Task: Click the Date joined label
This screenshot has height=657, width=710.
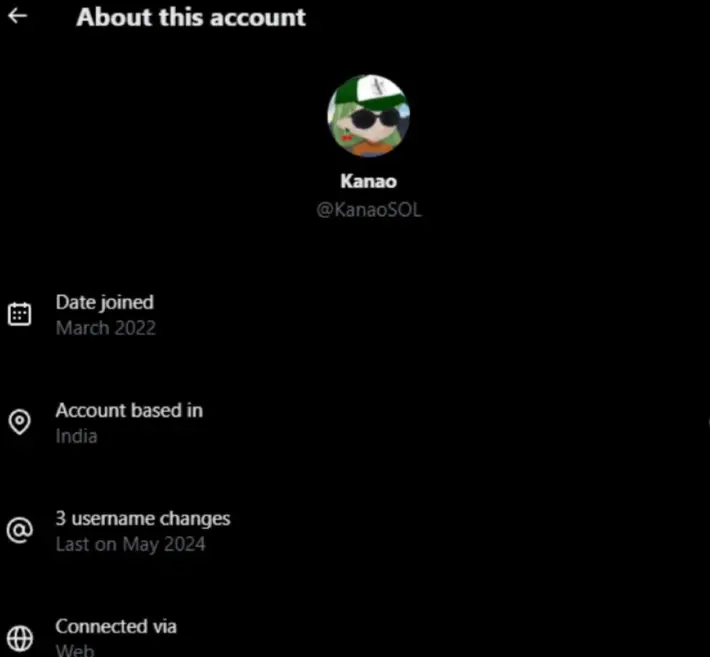Action: click(x=105, y=302)
